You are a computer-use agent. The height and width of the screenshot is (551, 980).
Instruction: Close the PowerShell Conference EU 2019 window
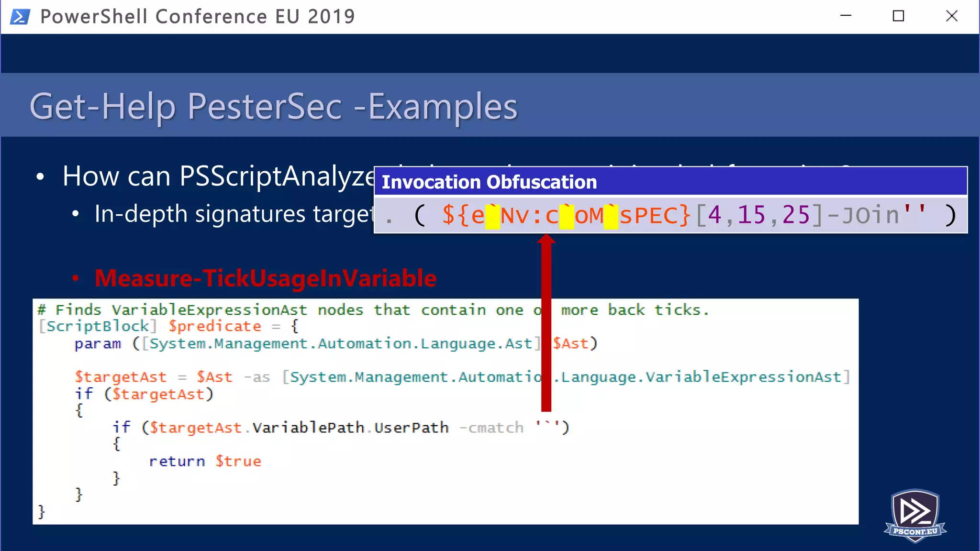[x=952, y=16]
